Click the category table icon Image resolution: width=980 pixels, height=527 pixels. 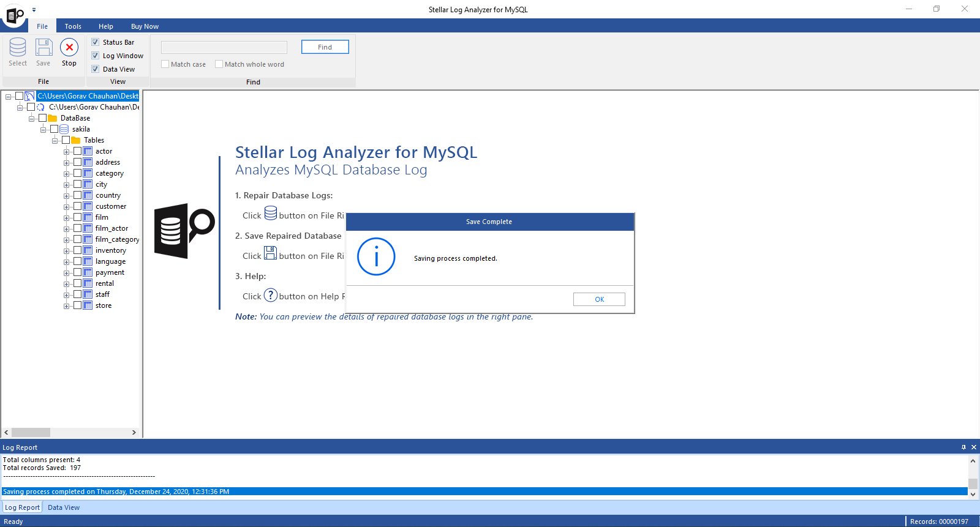click(88, 173)
